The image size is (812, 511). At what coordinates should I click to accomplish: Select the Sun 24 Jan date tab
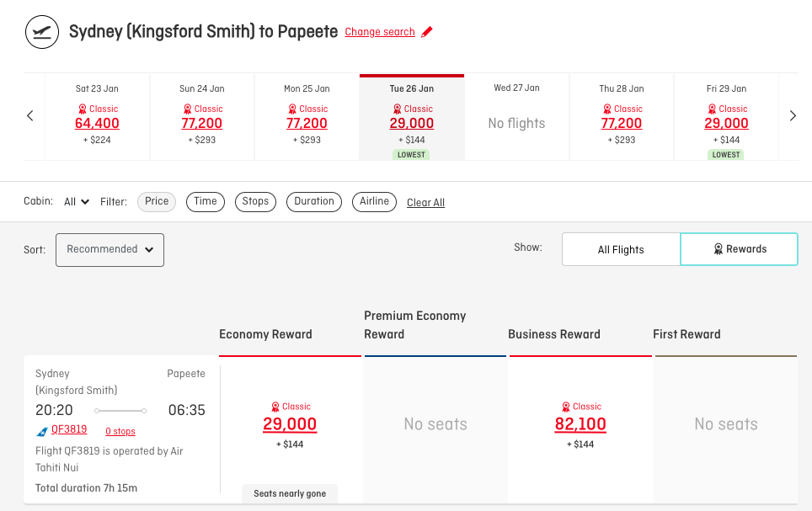[202, 117]
